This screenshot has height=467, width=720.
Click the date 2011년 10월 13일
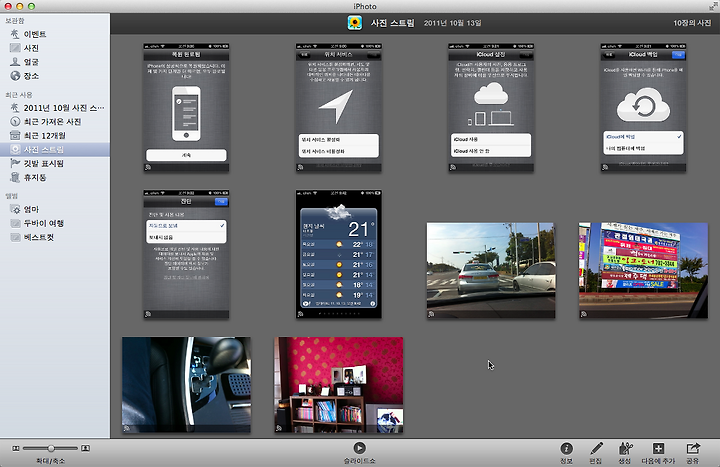click(452, 23)
